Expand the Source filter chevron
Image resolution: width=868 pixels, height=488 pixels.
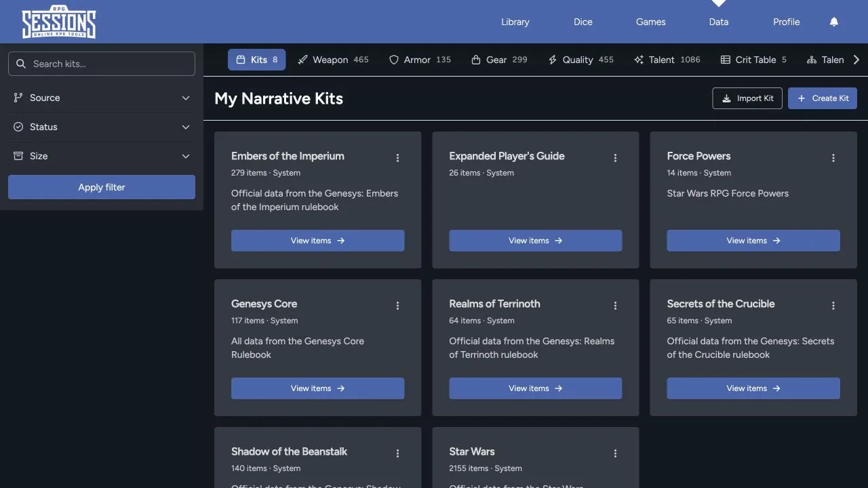tap(186, 98)
